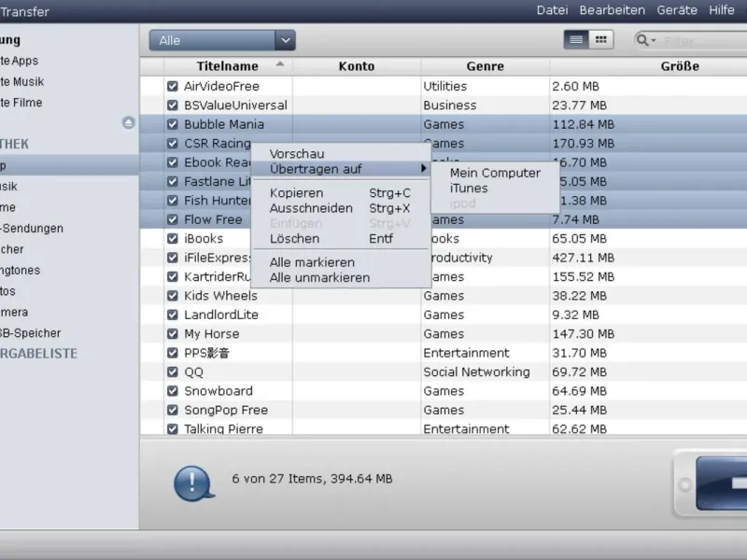Image resolution: width=747 pixels, height=560 pixels.
Task: Choose Mein Computer in submenu
Action: point(495,173)
